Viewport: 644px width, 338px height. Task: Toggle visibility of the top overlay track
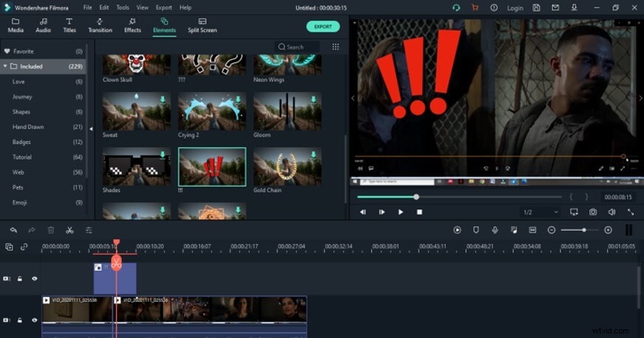click(x=34, y=279)
